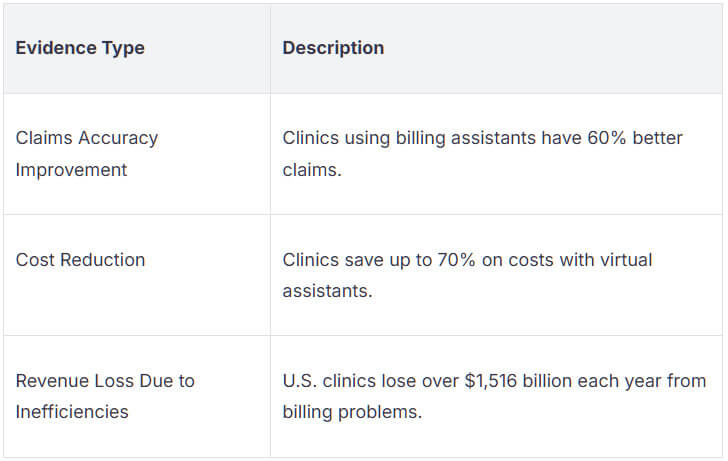This screenshot has width=728, height=461.
Task: Click the "Cost Reduction" cell
Action: [x=80, y=260]
